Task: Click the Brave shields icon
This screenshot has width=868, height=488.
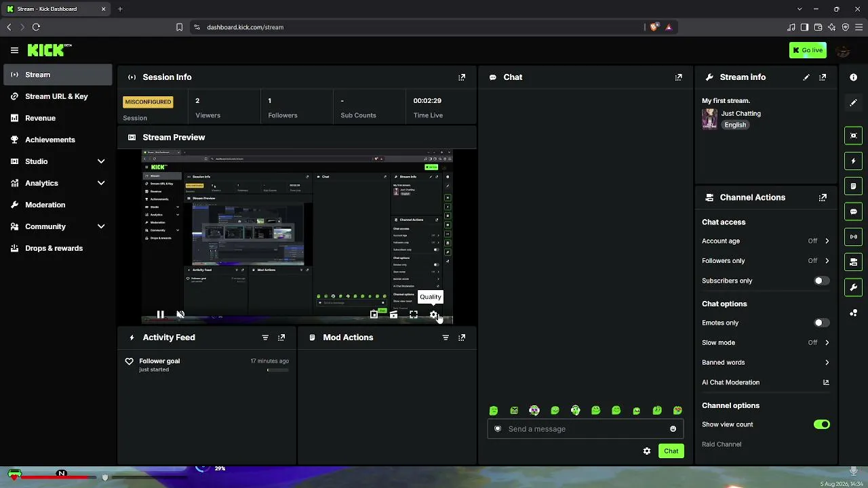Action: [654, 27]
